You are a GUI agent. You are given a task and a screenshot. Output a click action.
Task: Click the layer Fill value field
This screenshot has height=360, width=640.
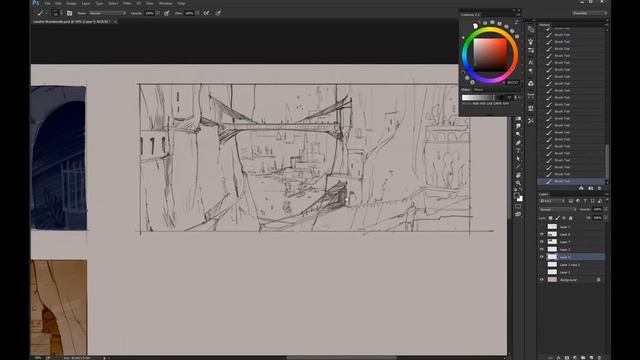click(x=597, y=218)
